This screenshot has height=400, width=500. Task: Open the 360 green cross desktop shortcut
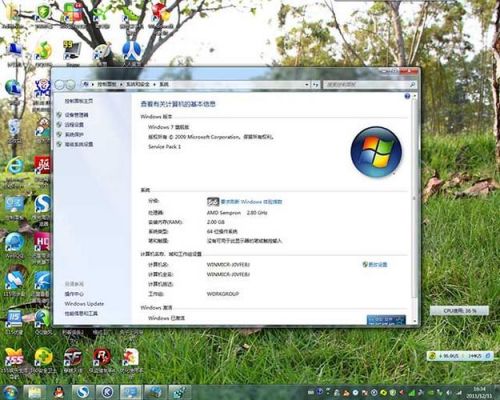(43, 358)
